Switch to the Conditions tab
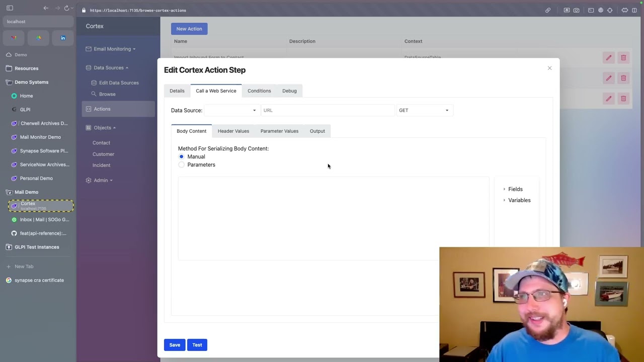 tap(259, 91)
